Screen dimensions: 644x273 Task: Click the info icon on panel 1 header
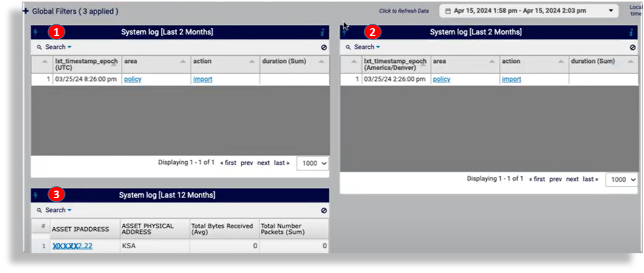click(x=322, y=32)
